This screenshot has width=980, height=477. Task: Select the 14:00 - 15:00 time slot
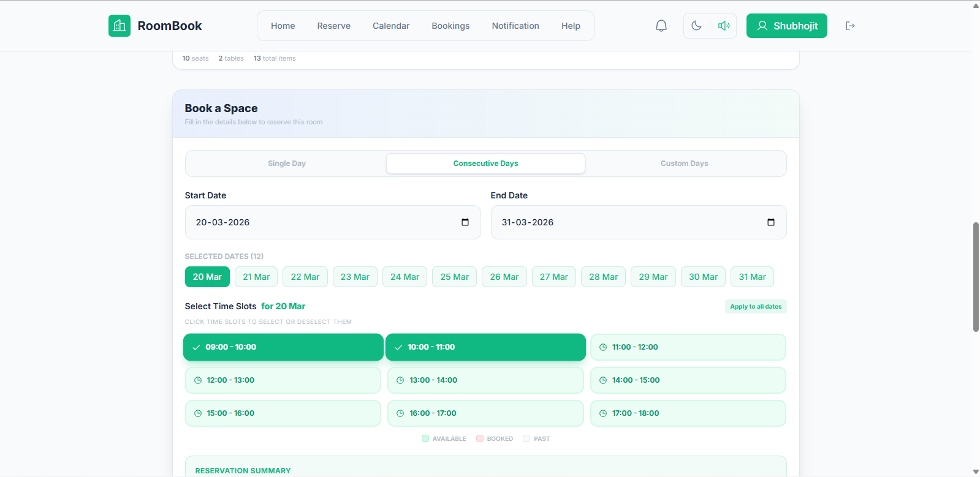point(688,380)
